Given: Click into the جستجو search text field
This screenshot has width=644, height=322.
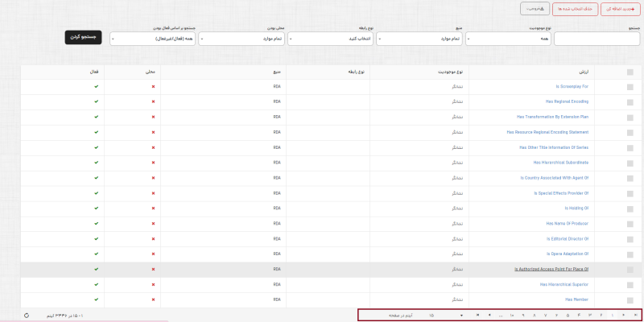Looking at the screenshot, I should (597, 39).
